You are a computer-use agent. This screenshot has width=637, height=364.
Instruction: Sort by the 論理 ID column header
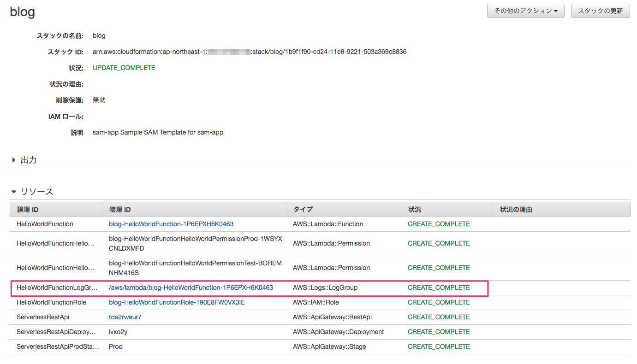click(x=26, y=209)
